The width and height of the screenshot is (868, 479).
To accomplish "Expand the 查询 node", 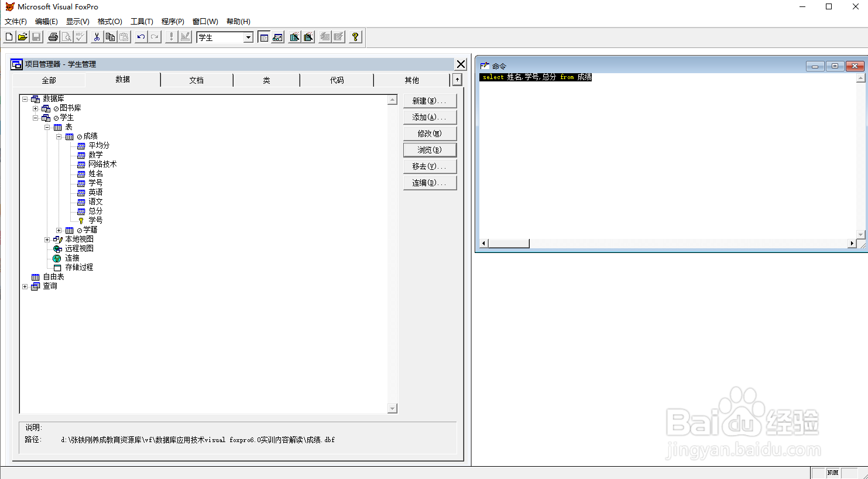I will [x=25, y=286].
